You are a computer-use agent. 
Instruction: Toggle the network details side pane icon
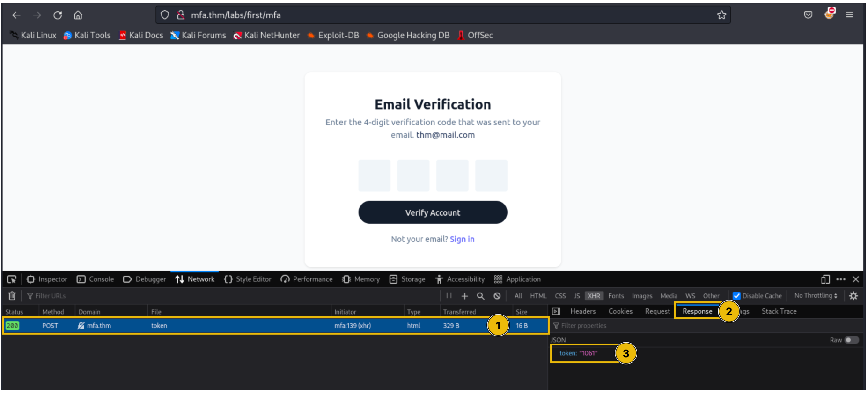[x=556, y=311]
